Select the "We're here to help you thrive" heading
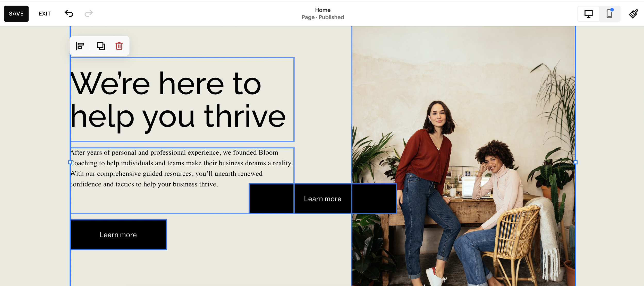This screenshot has width=644, height=286. pyautogui.click(x=182, y=100)
